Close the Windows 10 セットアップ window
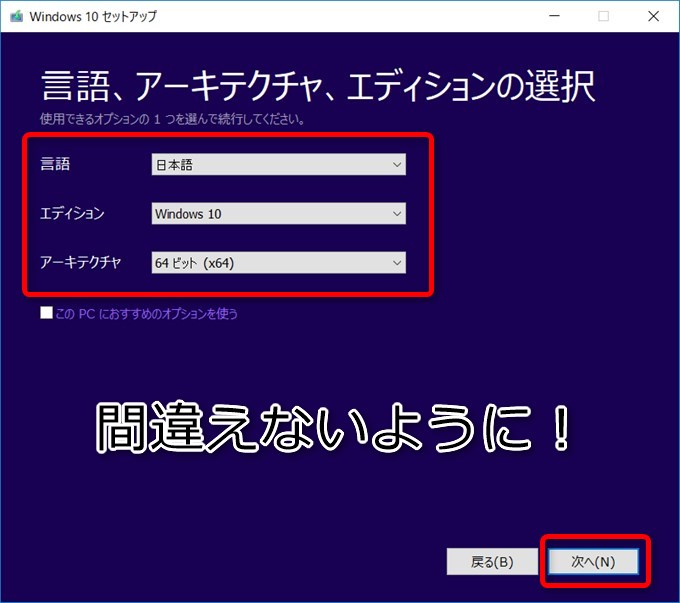The height and width of the screenshot is (603, 680). (653, 16)
